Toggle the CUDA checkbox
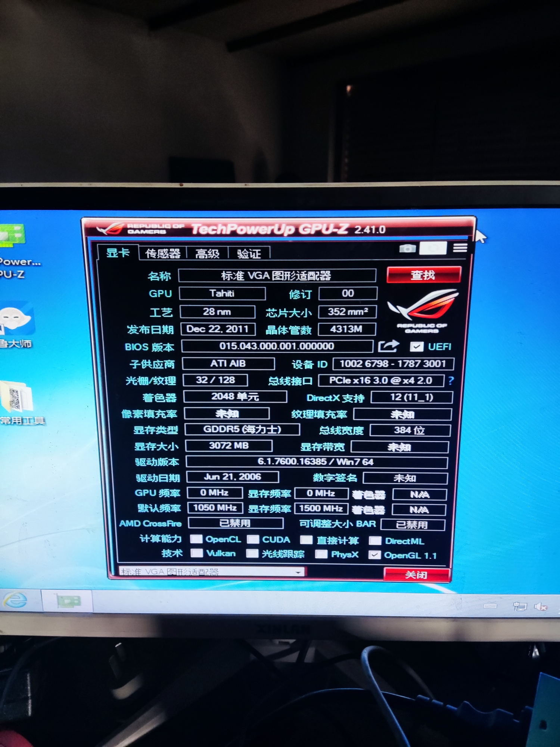This screenshot has height=747, width=560. click(x=253, y=539)
